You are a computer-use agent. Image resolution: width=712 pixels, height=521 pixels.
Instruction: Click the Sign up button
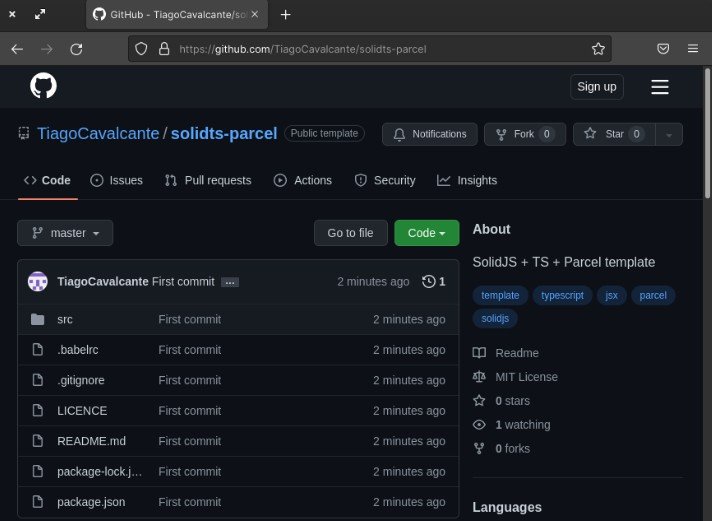(597, 87)
